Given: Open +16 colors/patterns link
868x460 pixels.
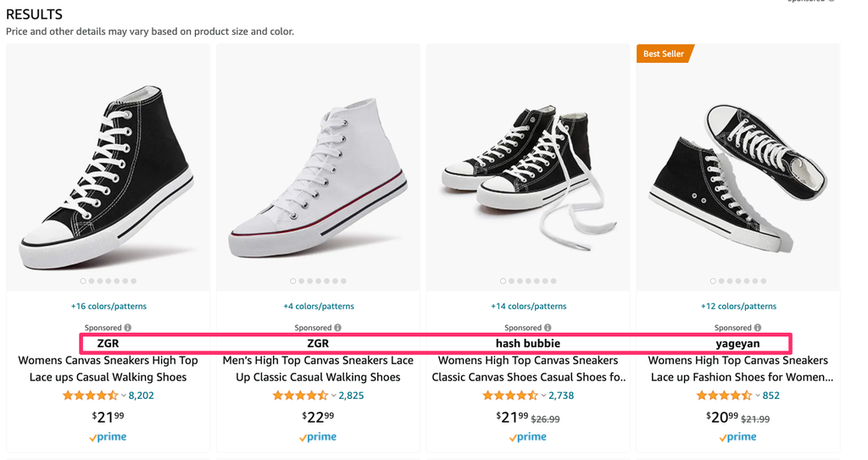Looking at the screenshot, I should click(108, 306).
